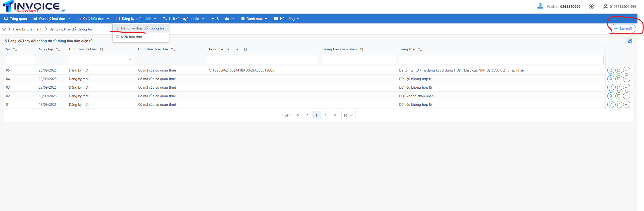Click the green send icon for row 01
Image resolution: width=644 pixels, height=211 pixels.
click(x=619, y=104)
